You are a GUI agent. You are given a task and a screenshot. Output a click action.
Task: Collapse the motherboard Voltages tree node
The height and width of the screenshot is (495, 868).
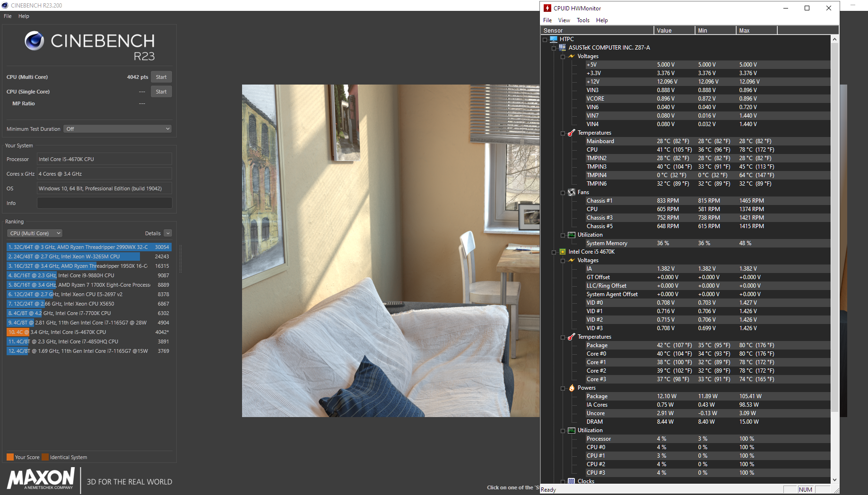pos(563,57)
